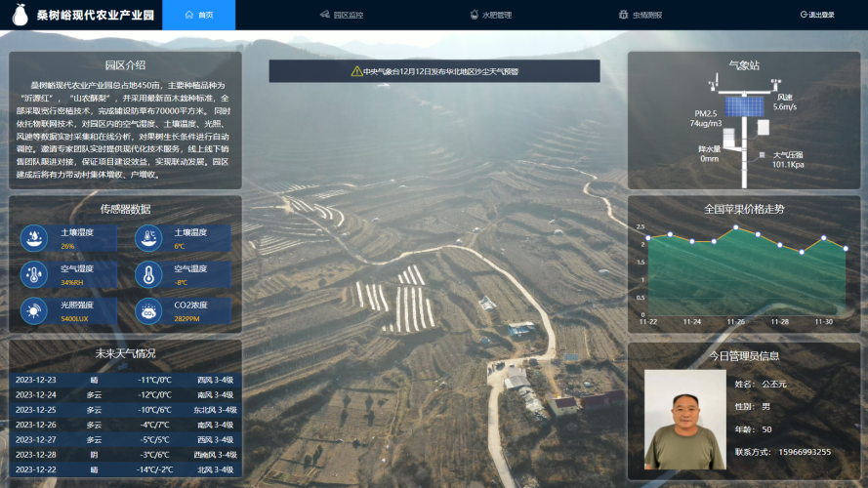Click 退出登录 to log out
This screenshot has height=488, width=868.
(x=817, y=15)
